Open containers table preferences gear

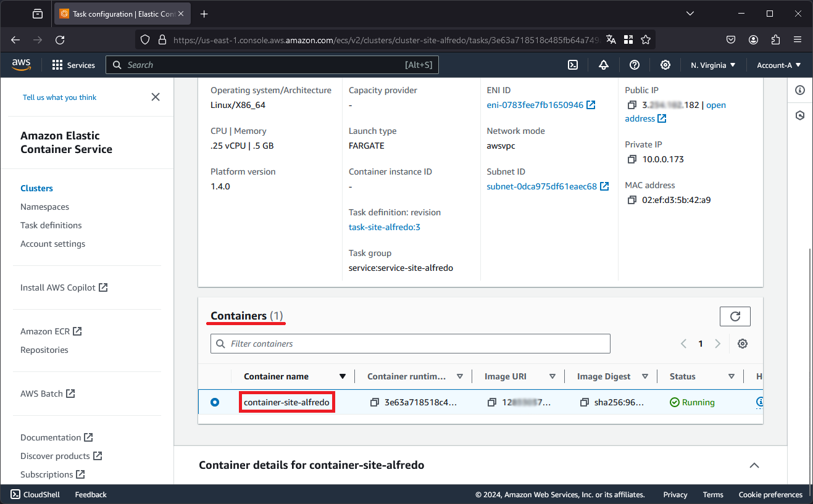click(x=743, y=344)
